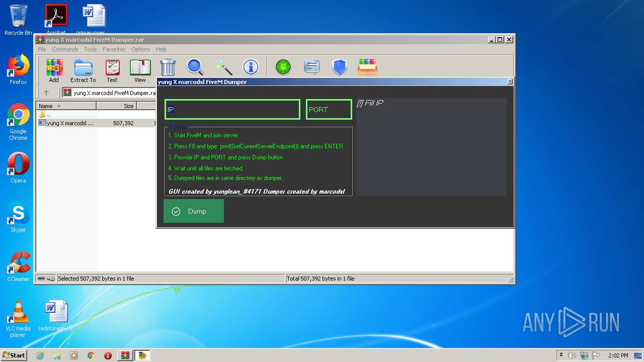Open Acrobat Reader desktop shortcut
Screen dimensions: 644x362
point(56,20)
